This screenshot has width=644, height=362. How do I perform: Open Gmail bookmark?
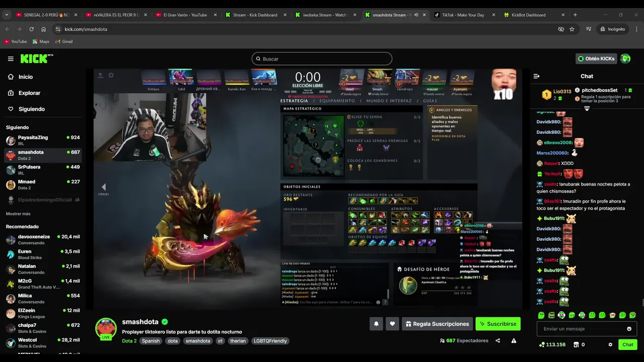pyautogui.click(x=63, y=42)
